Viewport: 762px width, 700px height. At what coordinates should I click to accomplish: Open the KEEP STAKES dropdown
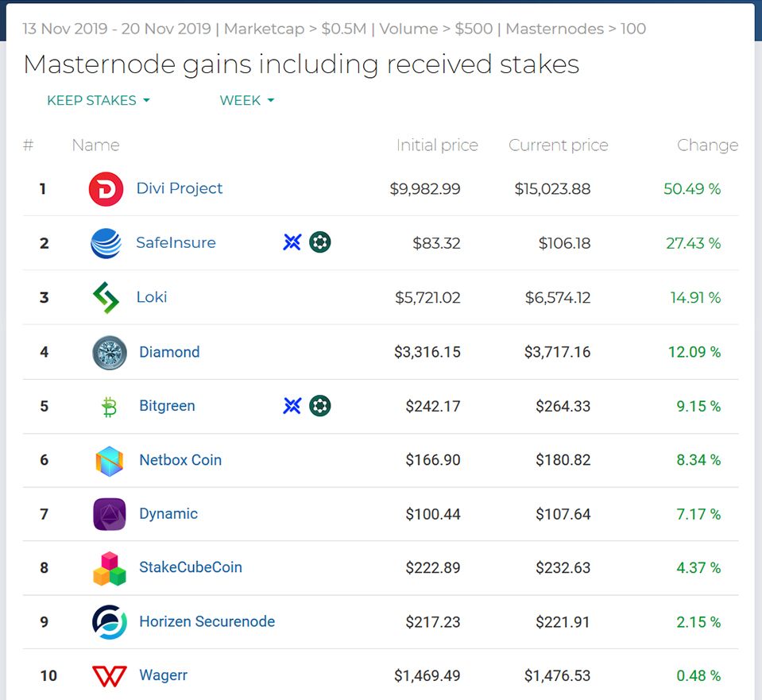point(99,101)
